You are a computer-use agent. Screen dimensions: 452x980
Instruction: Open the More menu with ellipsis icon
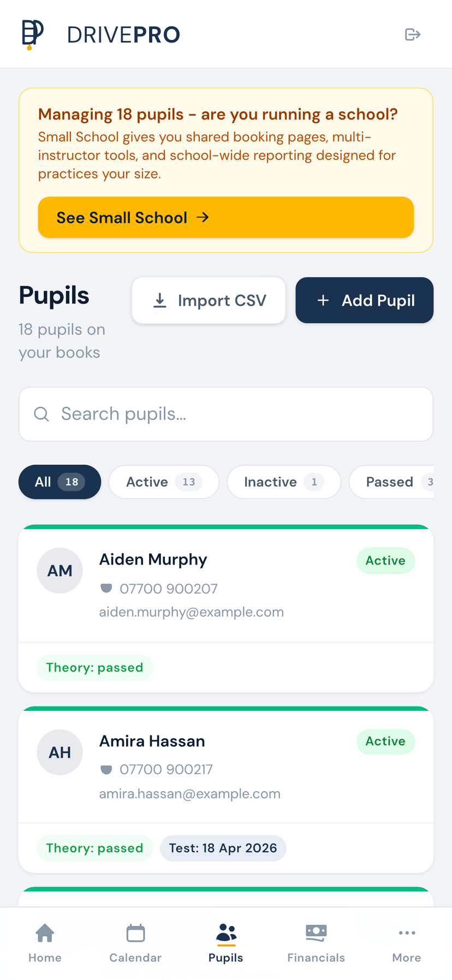[407, 932]
